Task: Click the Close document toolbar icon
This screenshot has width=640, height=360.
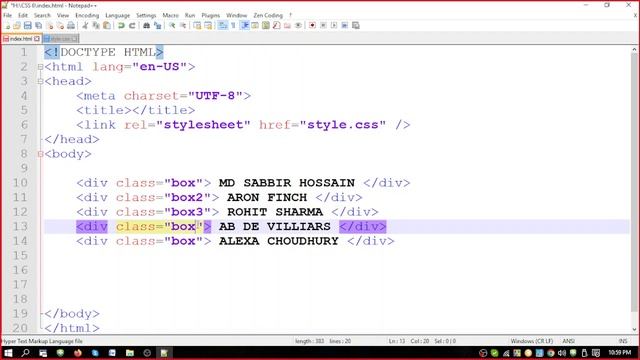Action: click(50, 25)
